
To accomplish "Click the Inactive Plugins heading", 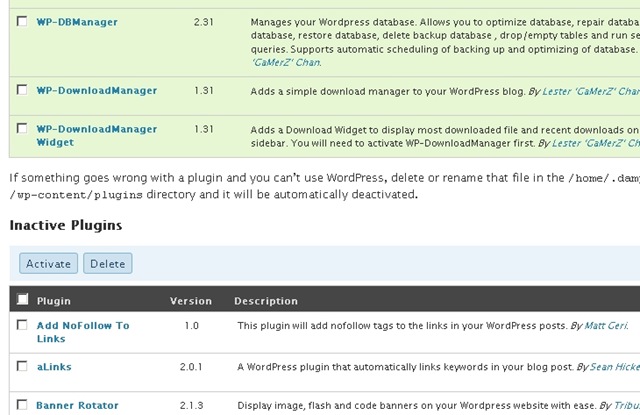I will coord(66,225).
